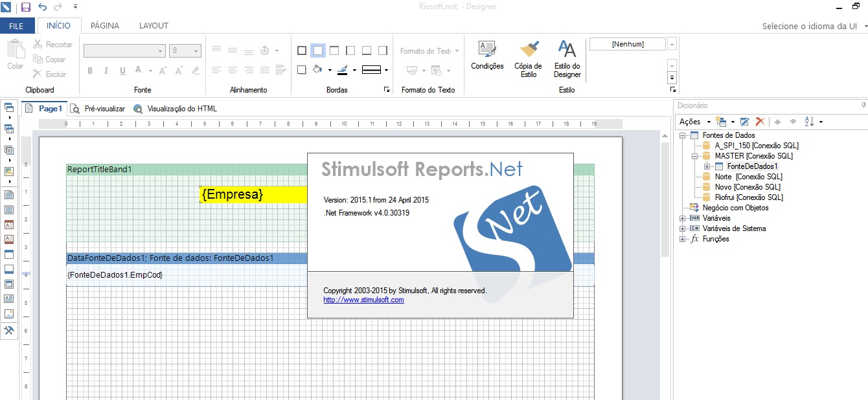The width and height of the screenshot is (868, 400).
Task: Collapse the Fontes de Dados tree node
Action: 682,135
